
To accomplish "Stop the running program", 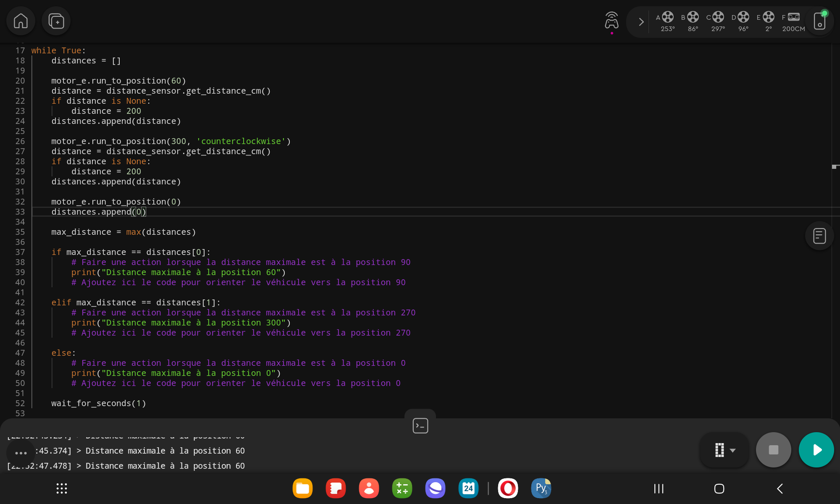I will [x=773, y=450].
